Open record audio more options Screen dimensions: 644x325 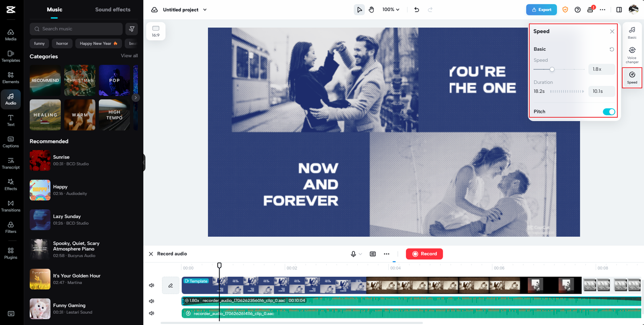click(386, 254)
